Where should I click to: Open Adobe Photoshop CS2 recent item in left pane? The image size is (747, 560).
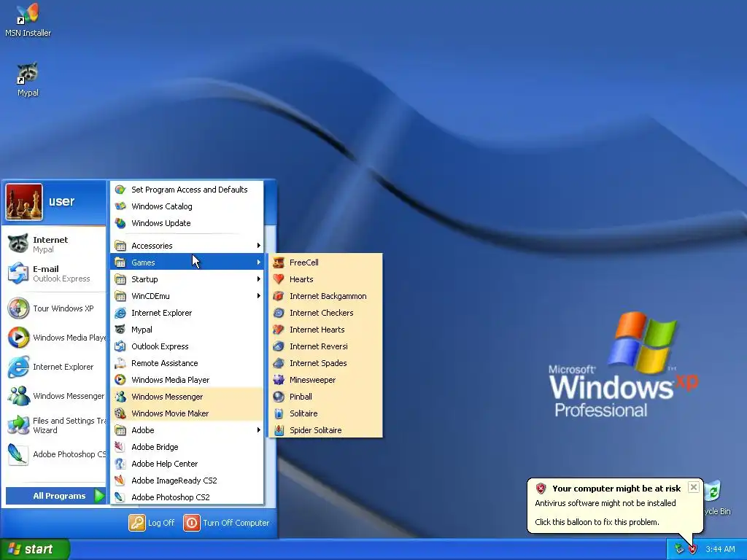(x=54, y=454)
